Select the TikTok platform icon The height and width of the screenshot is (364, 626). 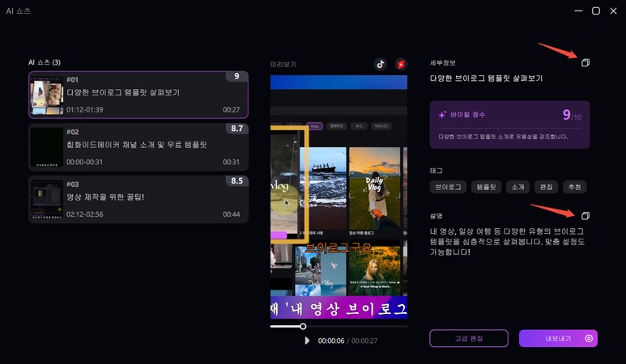pyautogui.click(x=380, y=64)
